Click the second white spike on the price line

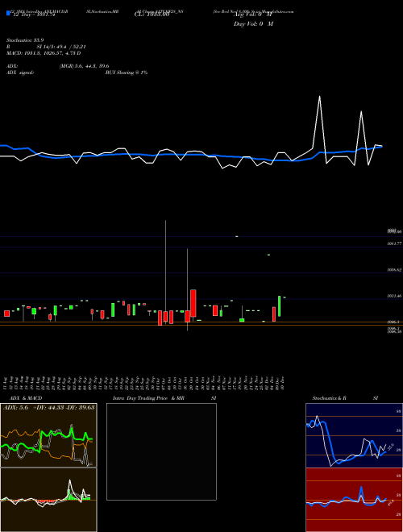[361, 137]
